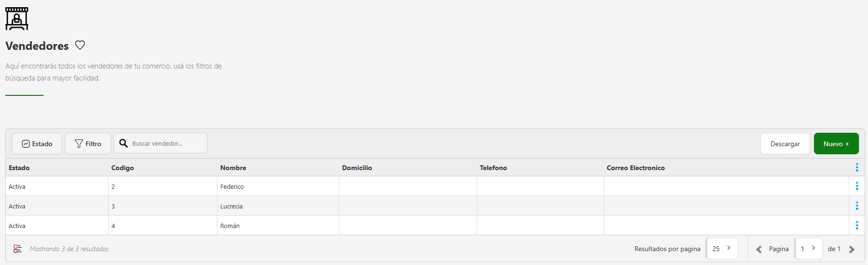Open the three-dot menu for Román row
868x265 pixels.
pyautogui.click(x=857, y=226)
